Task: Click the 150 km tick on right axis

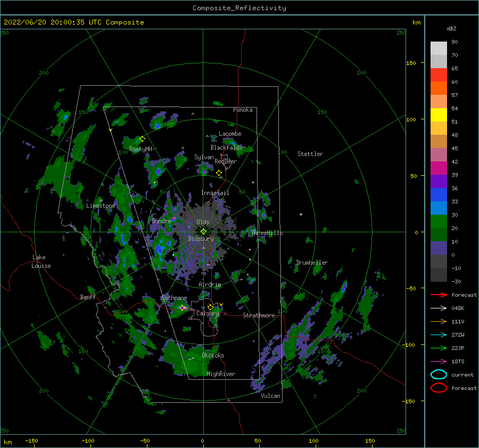Action: [411, 63]
